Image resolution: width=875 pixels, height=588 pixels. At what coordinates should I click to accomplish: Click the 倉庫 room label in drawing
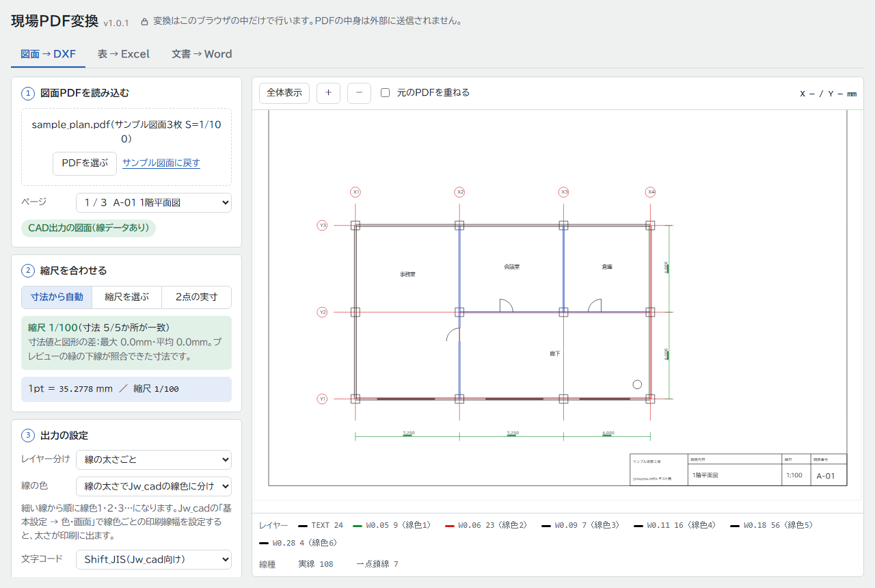pos(607,267)
